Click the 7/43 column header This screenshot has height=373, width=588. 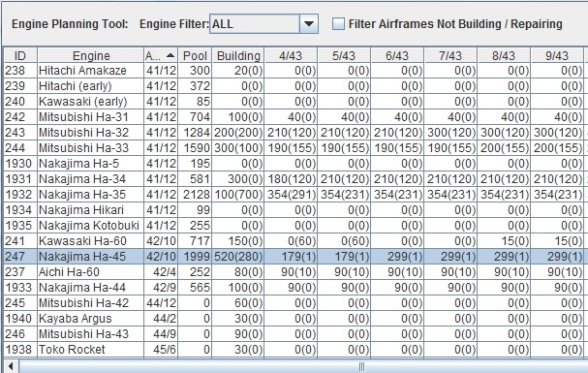click(450, 55)
